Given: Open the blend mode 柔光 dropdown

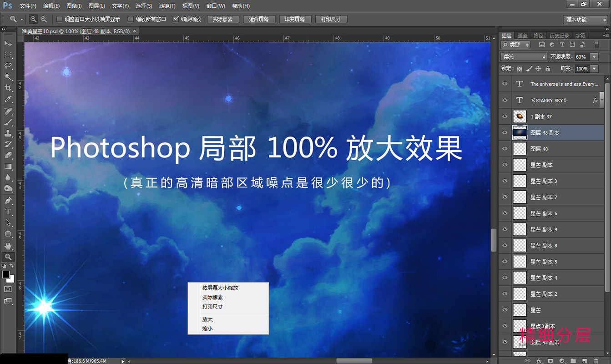Looking at the screenshot, I should pos(524,57).
